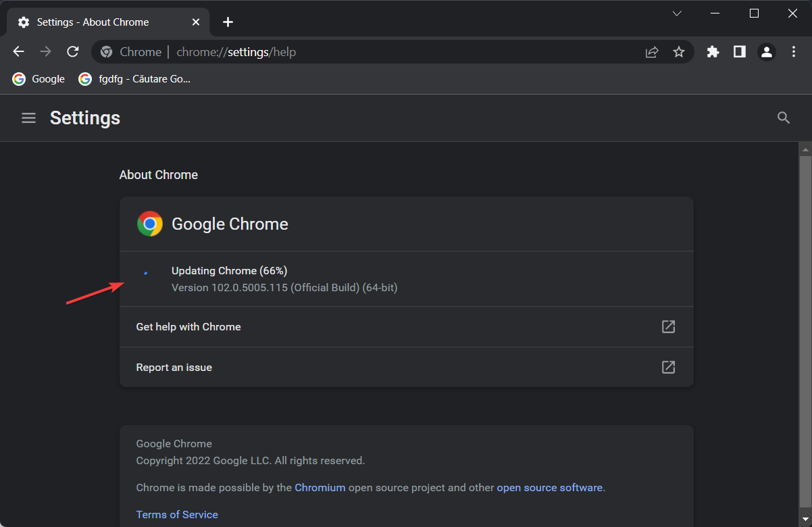Click the Copyright 2022 Google LLC text
The height and width of the screenshot is (527, 812).
tap(251, 461)
